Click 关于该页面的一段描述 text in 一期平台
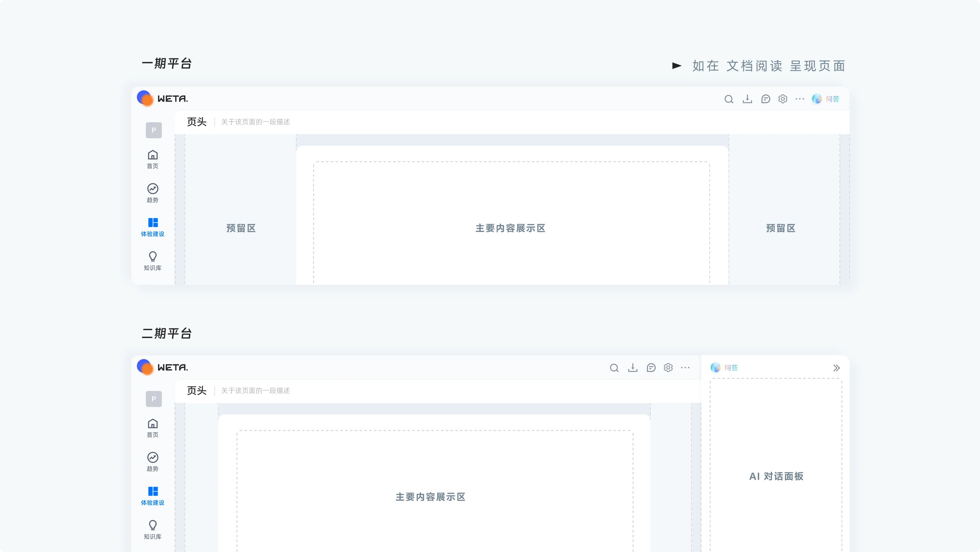Viewport: 980px width, 552px height. click(255, 122)
